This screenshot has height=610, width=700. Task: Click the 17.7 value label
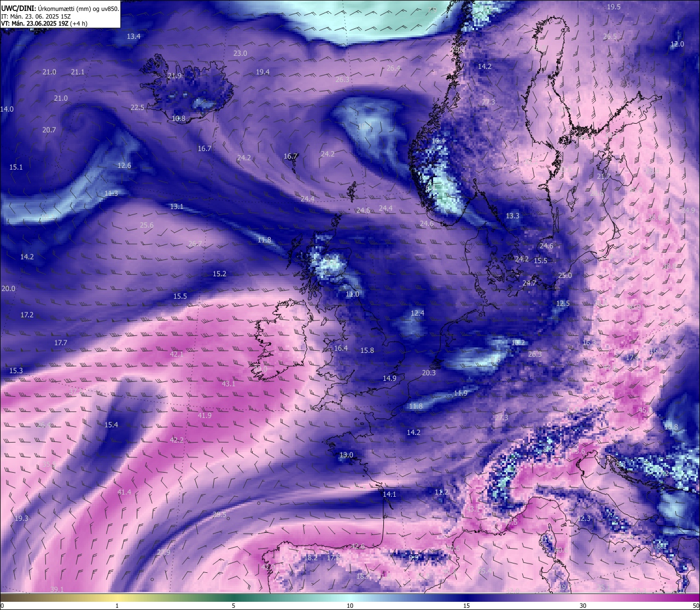[60, 342]
